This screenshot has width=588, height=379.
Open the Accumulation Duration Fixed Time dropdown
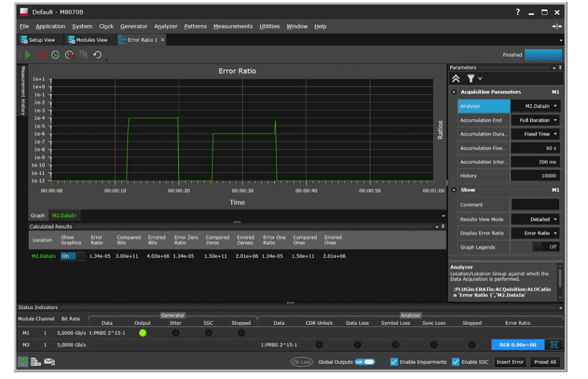[x=536, y=134]
